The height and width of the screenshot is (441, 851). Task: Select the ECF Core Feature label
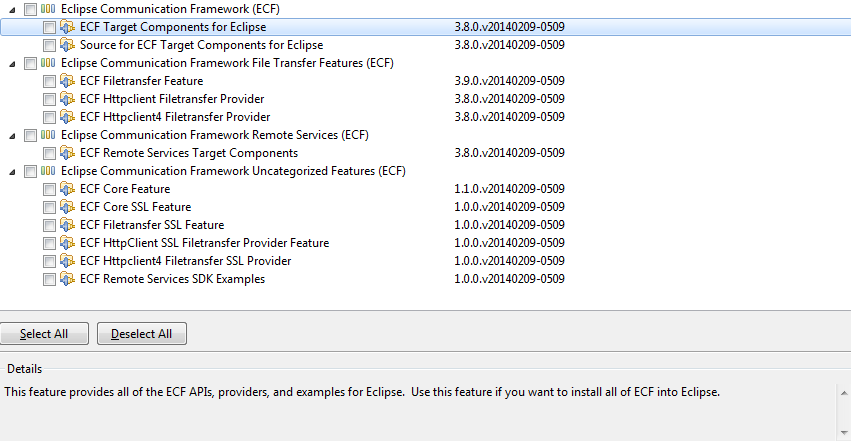(x=125, y=189)
